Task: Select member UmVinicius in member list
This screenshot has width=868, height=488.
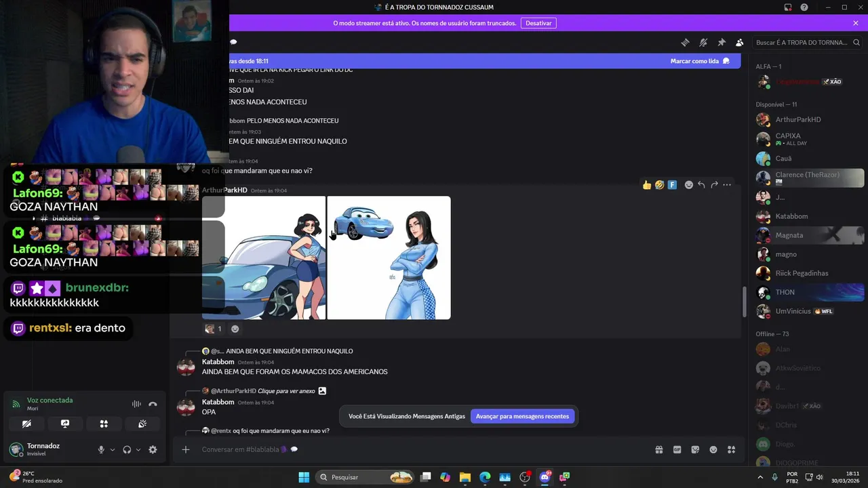Action: [808, 311]
